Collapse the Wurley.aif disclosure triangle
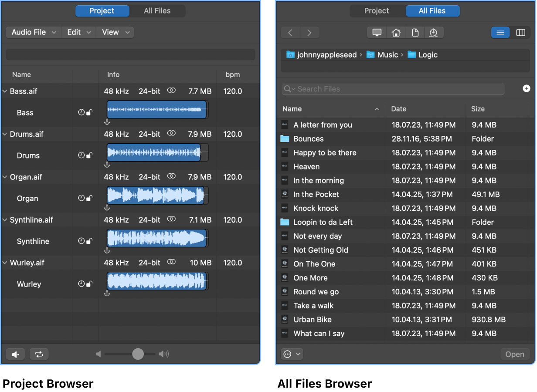The height and width of the screenshot is (392, 537). click(x=5, y=263)
